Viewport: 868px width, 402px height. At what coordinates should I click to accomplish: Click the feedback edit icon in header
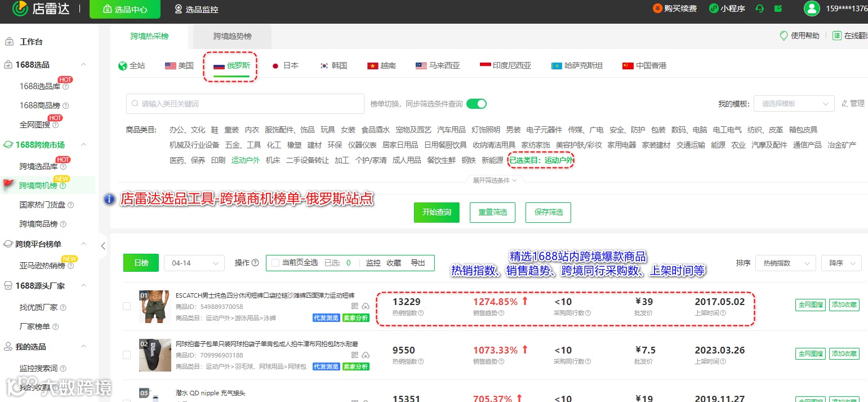pos(778,8)
